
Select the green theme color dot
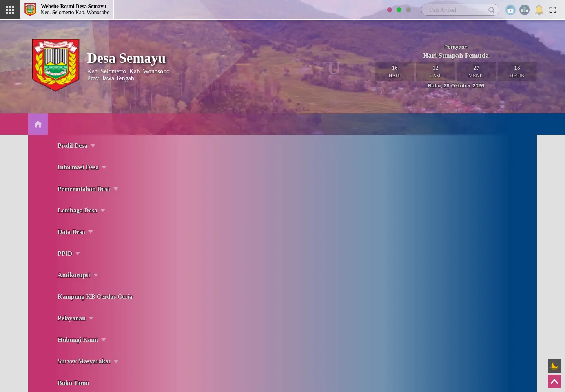[399, 10]
